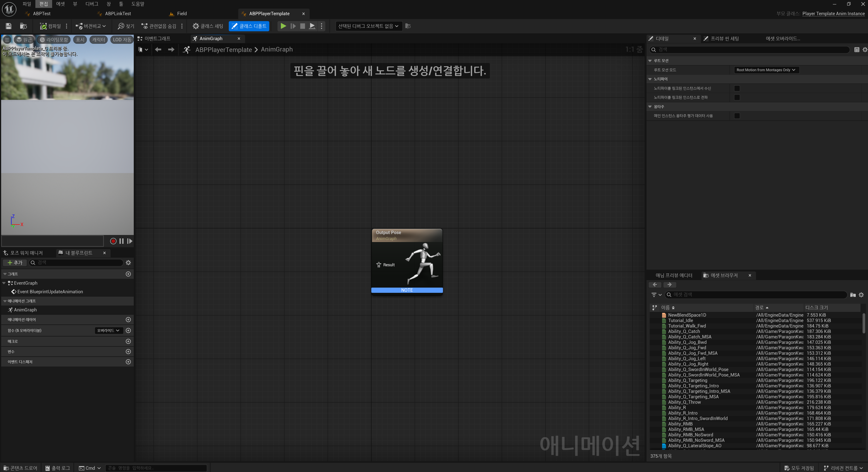Switch to the 이벤트그래프 tab

pos(157,39)
